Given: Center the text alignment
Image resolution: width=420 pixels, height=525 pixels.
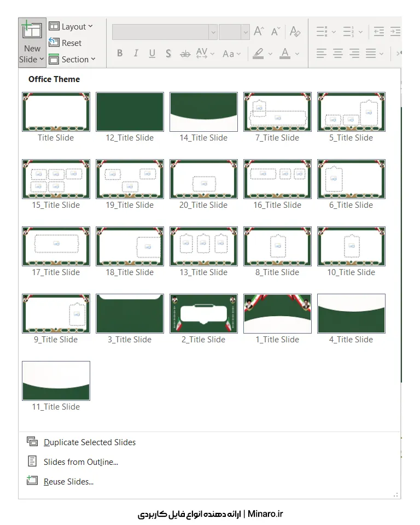Looking at the screenshot, I should click(337, 53).
